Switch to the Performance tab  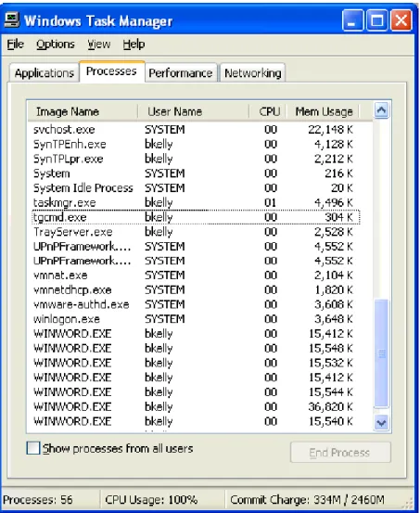pyautogui.click(x=181, y=72)
